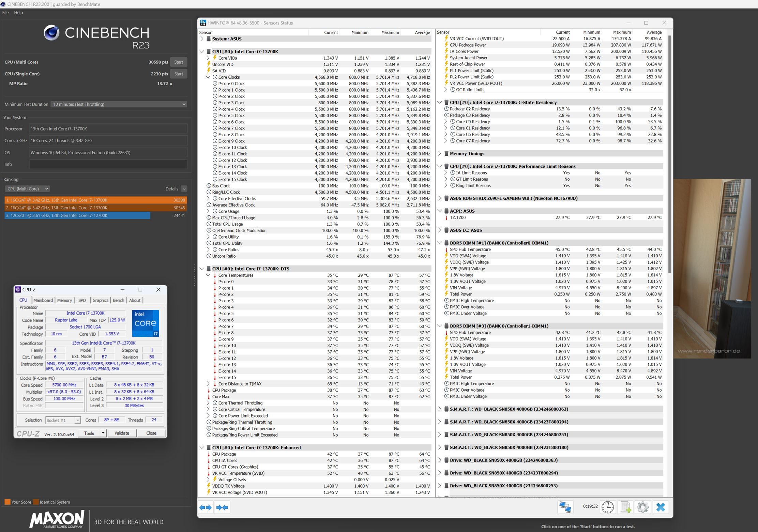758x532 pixels.
Task: Open the Cinebench Help menu
Action: coord(18,13)
